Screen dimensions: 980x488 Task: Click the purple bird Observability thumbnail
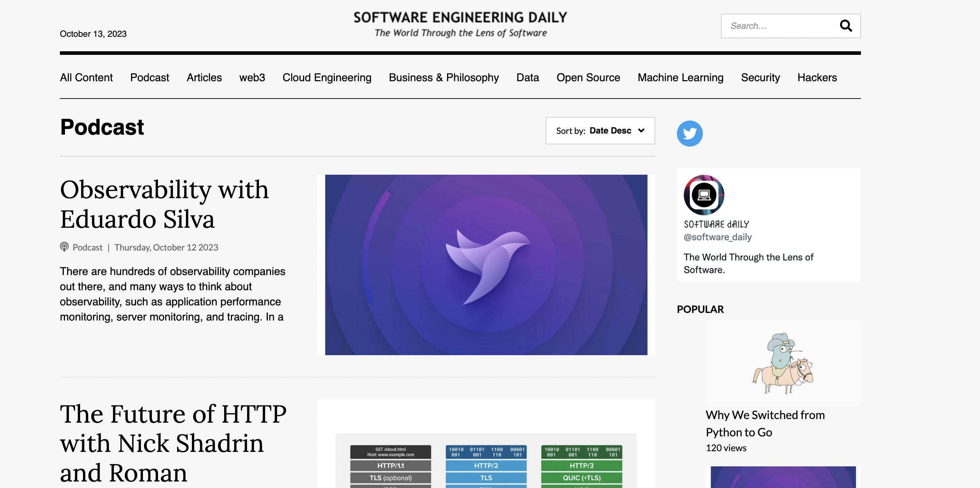click(486, 265)
